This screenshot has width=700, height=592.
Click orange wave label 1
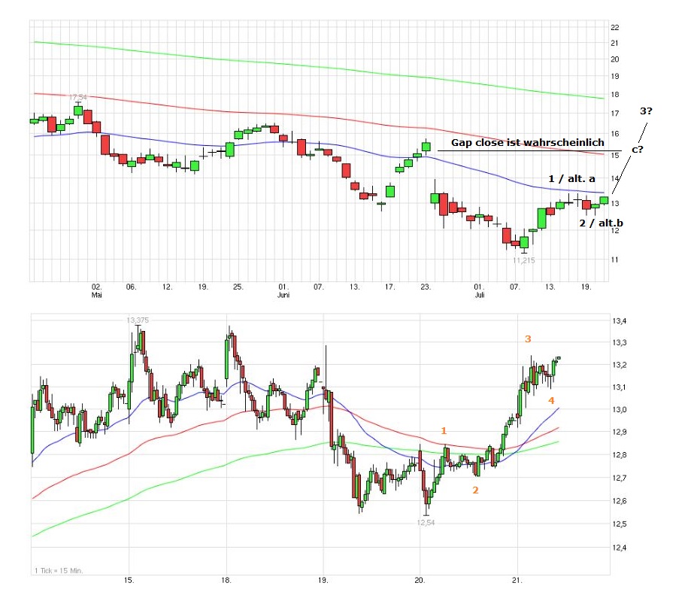pyautogui.click(x=444, y=430)
